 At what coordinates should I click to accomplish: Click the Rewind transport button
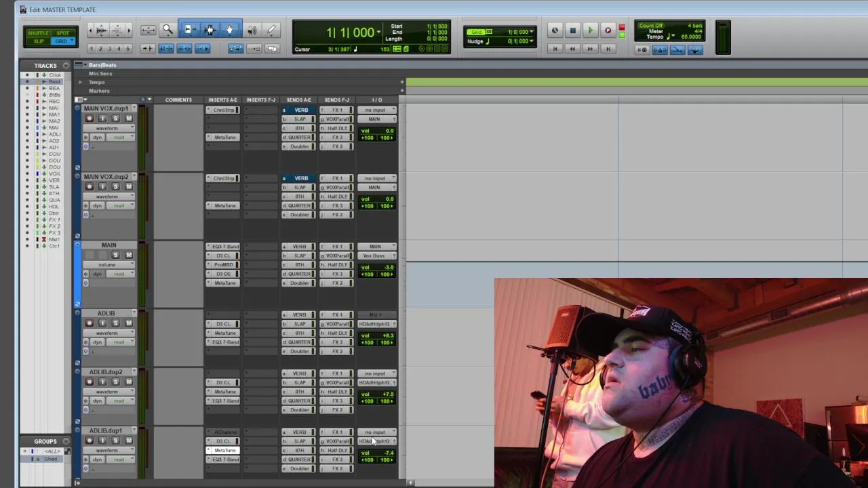572,49
